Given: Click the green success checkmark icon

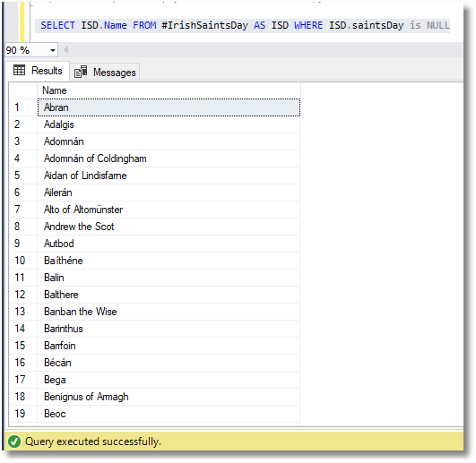Looking at the screenshot, I should point(14,442).
